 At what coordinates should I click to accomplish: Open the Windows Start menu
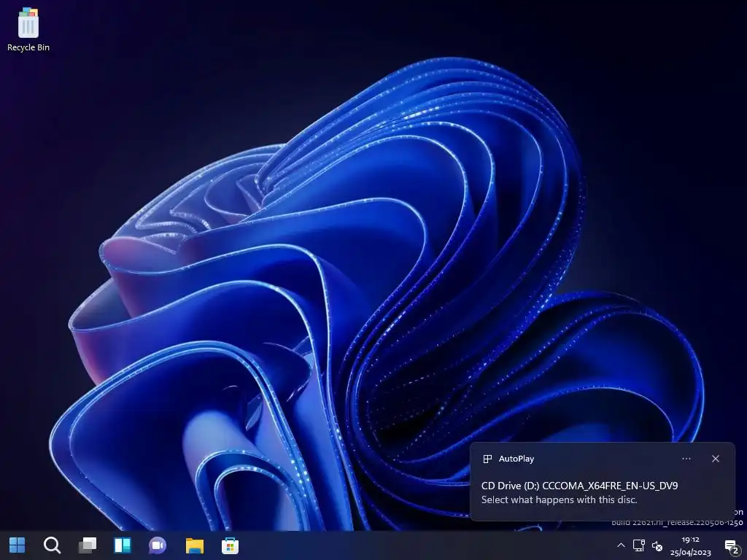(x=18, y=545)
